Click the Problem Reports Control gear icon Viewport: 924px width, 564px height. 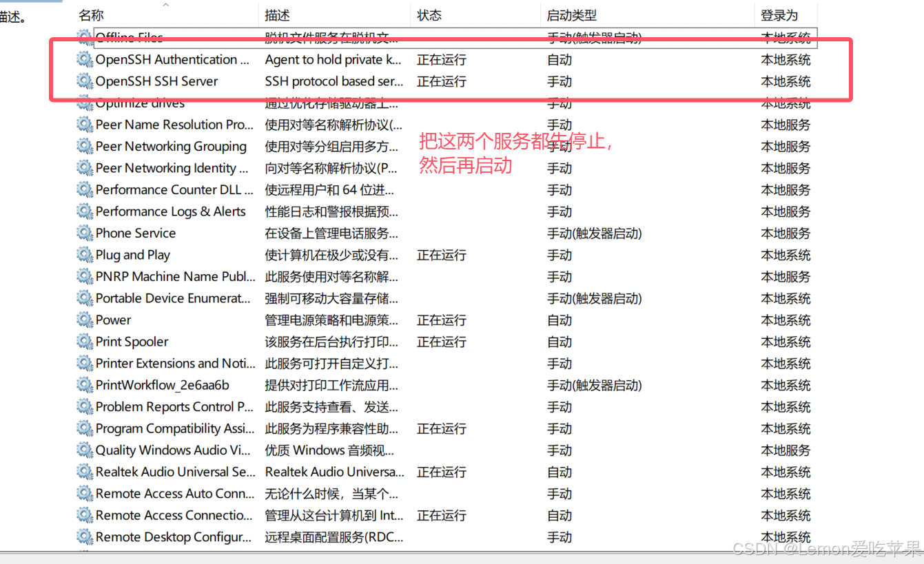click(x=85, y=407)
